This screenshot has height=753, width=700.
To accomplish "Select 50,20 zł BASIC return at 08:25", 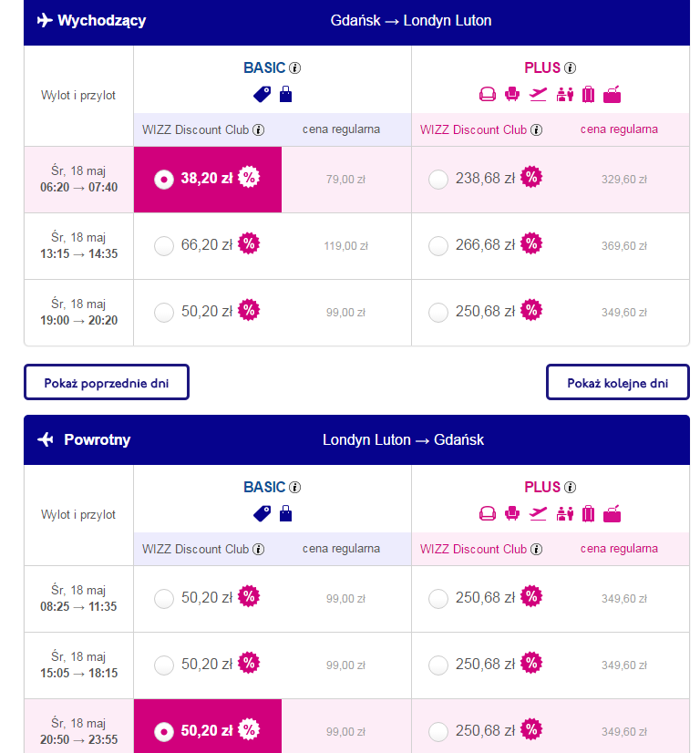I will [164, 599].
